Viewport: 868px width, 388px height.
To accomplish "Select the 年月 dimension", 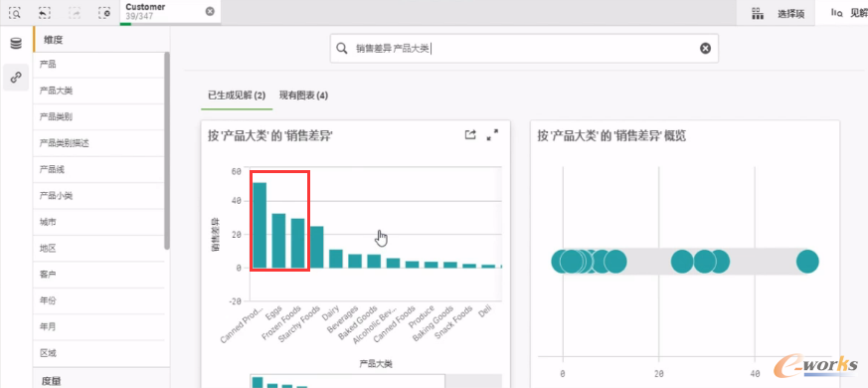I will pyautogui.click(x=99, y=327).
